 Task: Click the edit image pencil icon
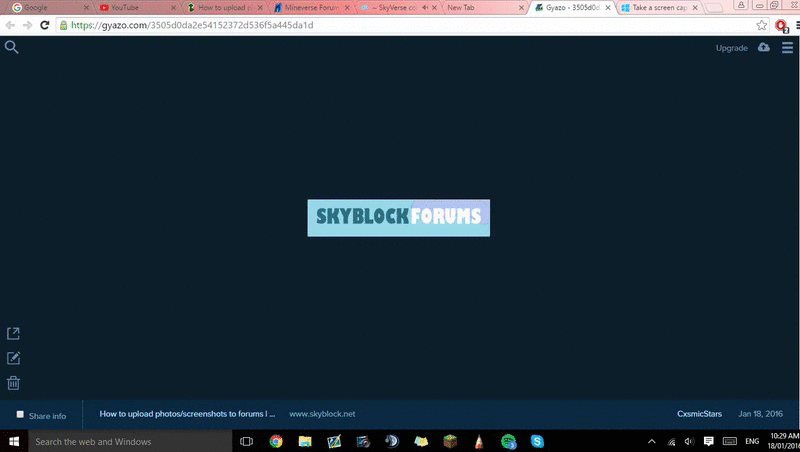[13, 358]
